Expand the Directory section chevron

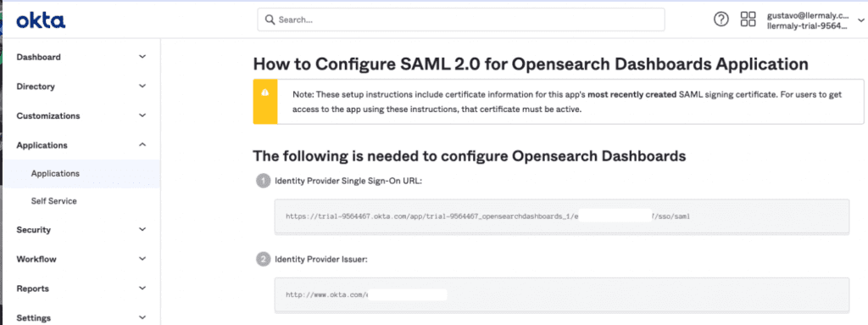coord(142,86)
